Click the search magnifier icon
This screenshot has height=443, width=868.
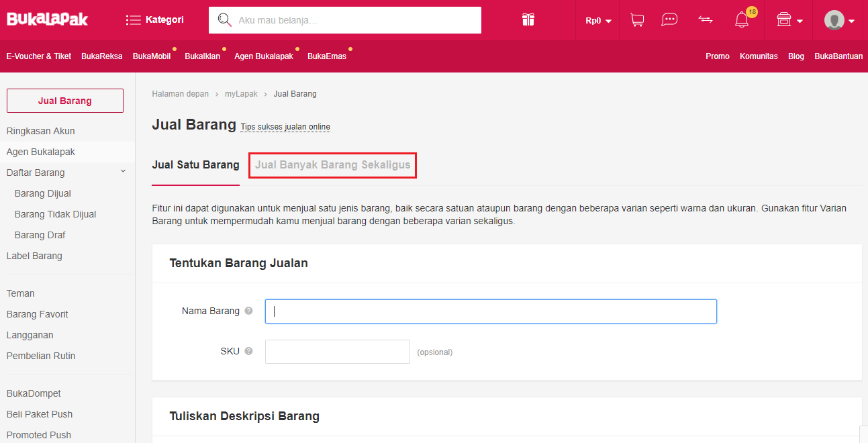(224, 20)
